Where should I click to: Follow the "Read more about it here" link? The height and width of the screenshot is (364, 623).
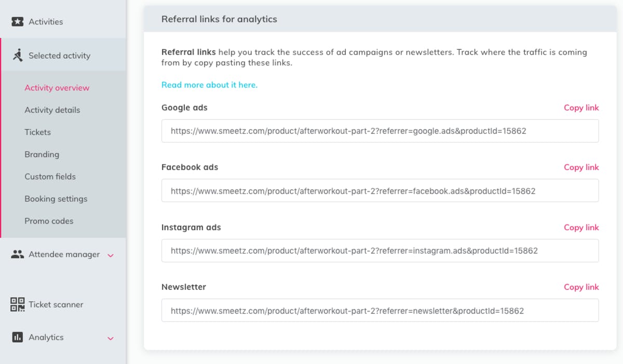pos(209,85)
